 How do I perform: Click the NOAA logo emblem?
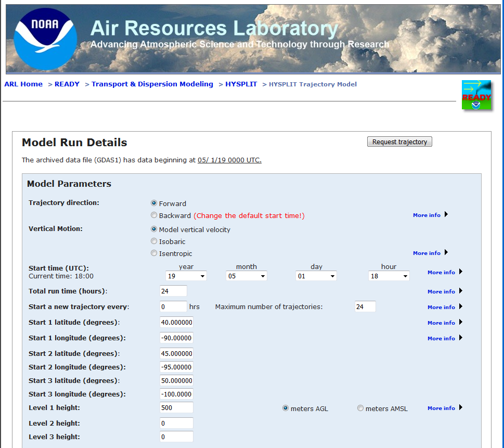pos(45,39)
